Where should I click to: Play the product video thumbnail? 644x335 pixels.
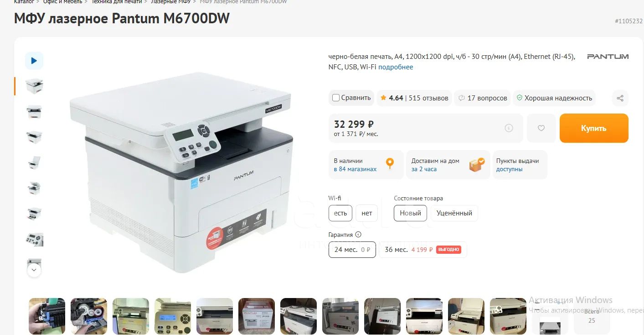pos(34,61)
